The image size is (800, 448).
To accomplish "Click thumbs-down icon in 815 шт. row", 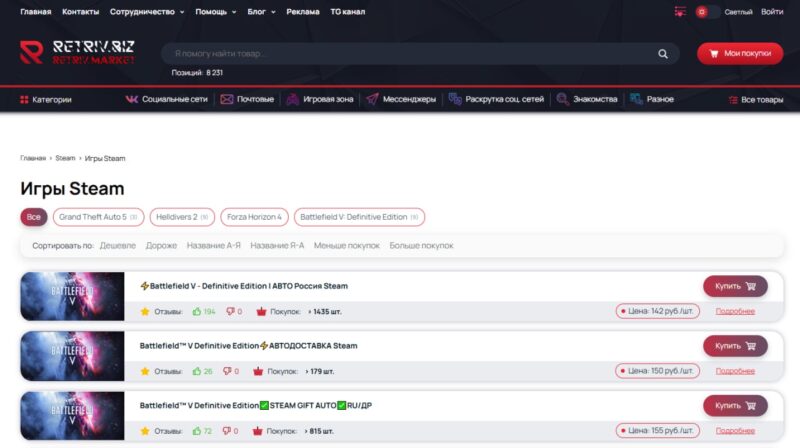I will 227,431.
